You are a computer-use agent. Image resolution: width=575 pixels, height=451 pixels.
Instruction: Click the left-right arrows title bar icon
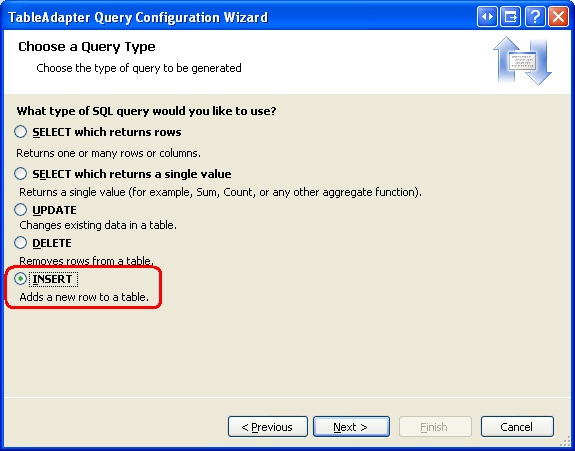coord(487,16)
